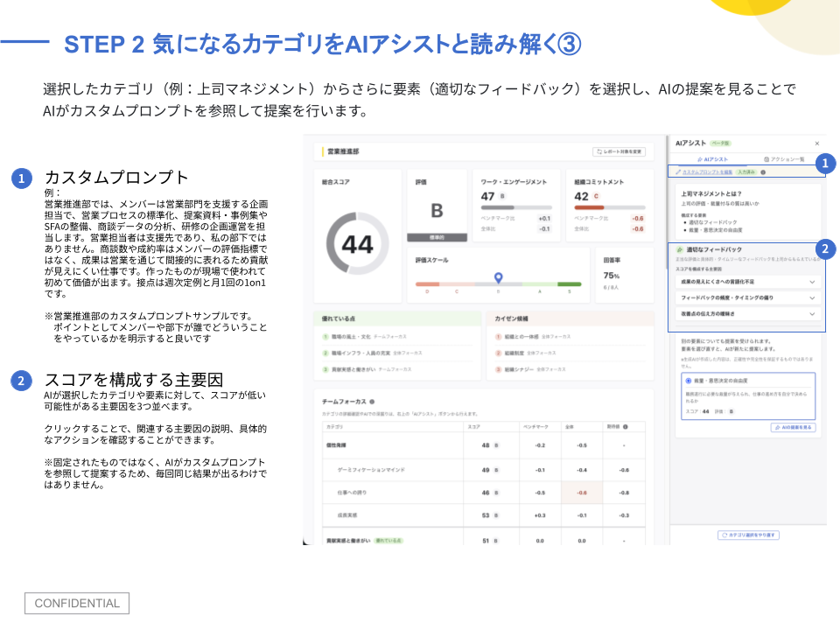Click the カテゴリ選択をやり直す button
Image resolution: width=840 pixels, height=630 pixels.
[x=748, y=535]
